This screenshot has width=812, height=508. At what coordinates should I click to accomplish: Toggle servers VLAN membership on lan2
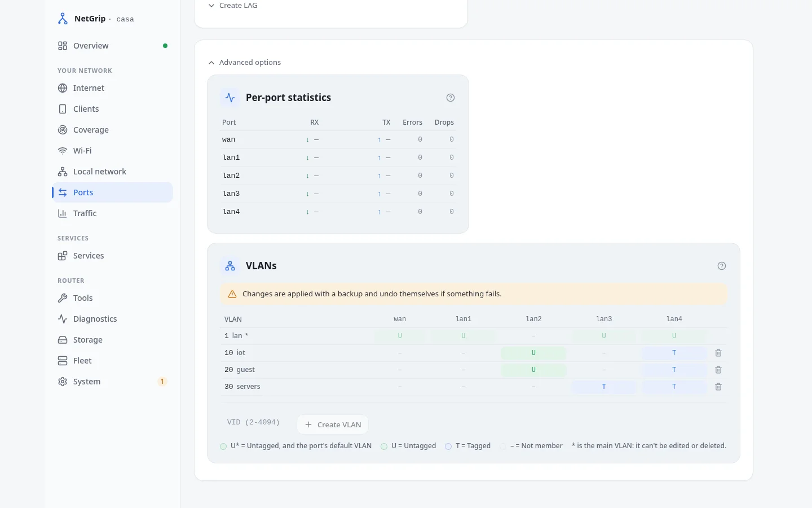[x=533, y=387]
